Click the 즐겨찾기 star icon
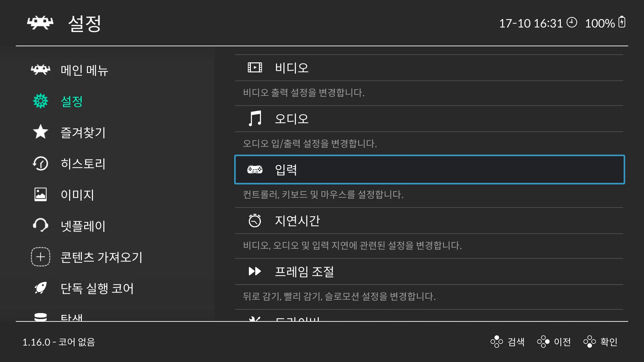This screenshot has height=362, width=644. (x=41, y=132)
